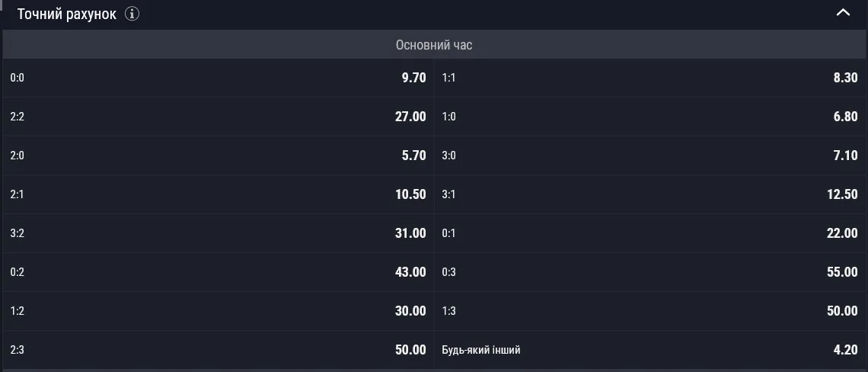Pick the 0:2 score at 43.00

pos(218,272)
